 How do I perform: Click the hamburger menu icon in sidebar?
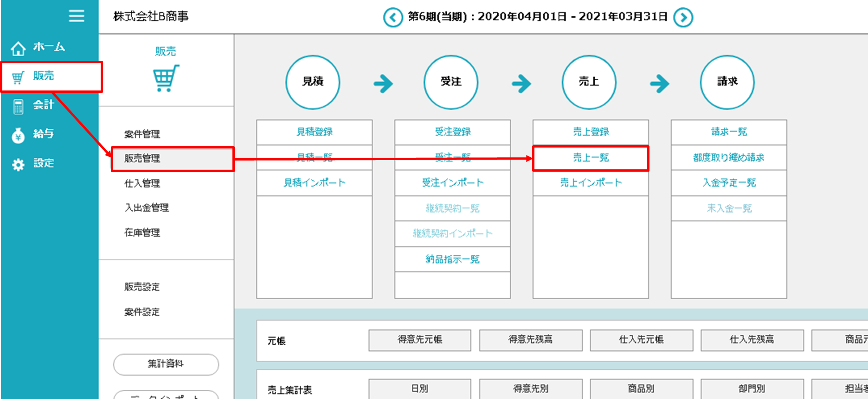[x=77, y=16]
